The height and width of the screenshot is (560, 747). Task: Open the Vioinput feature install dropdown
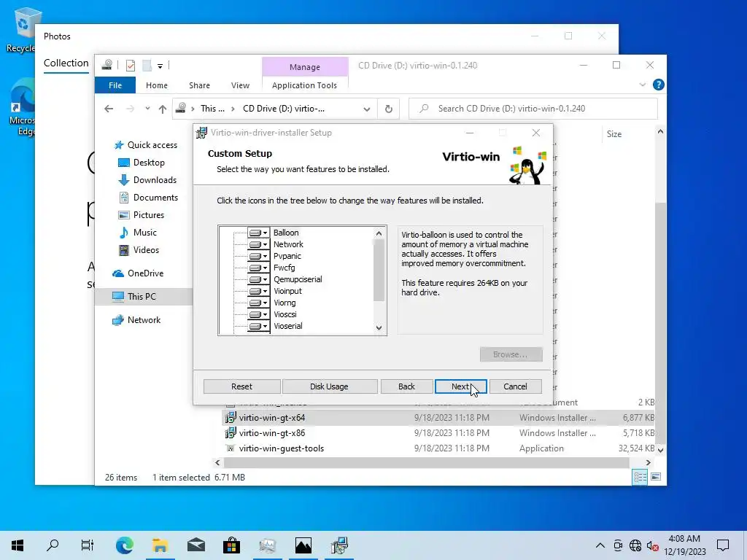click(258, 291)
